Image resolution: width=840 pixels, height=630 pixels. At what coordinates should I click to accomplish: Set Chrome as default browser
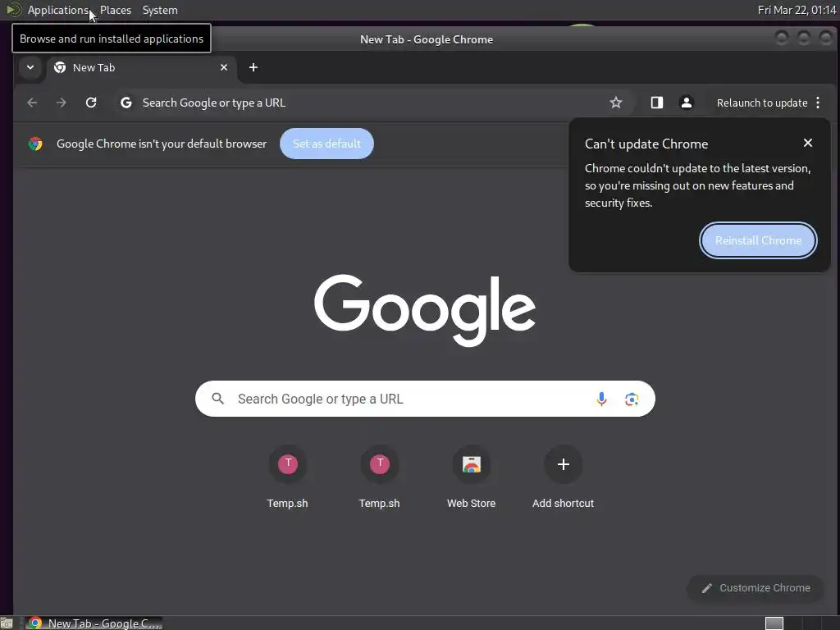326,144
